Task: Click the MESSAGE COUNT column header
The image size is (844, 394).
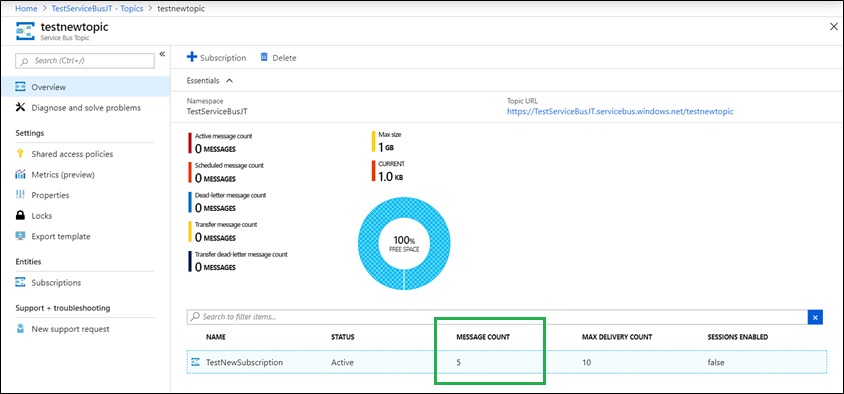Action: tap(483, 337)
